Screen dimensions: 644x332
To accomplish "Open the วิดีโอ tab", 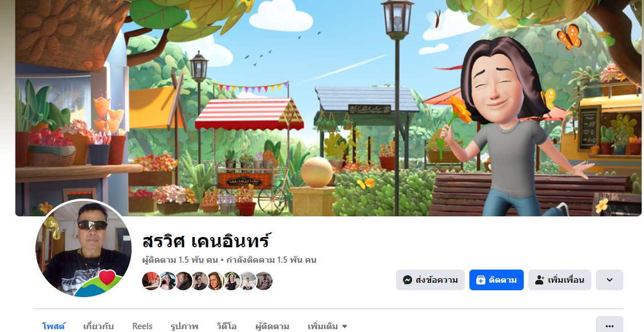I will [227, 326].
